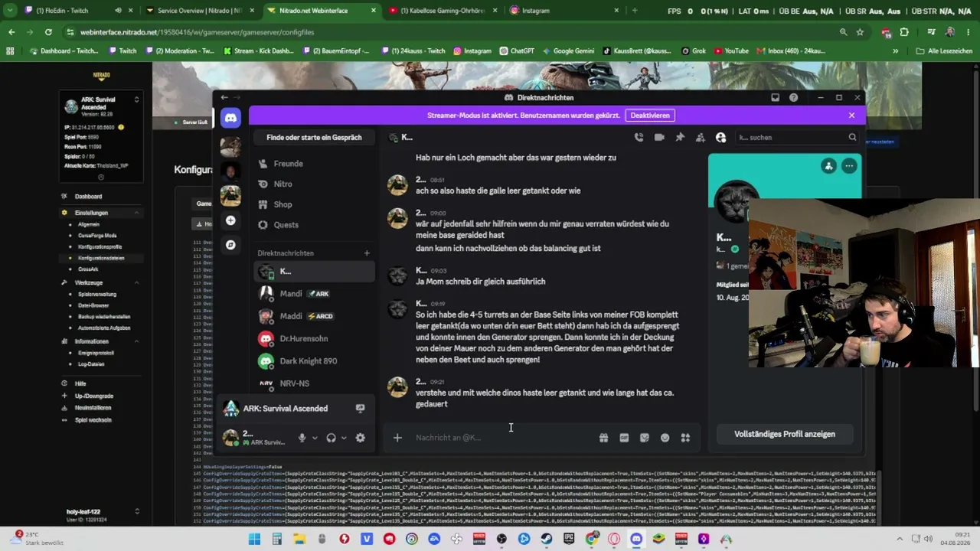
Task: Open the Google Gemini bookmark
Action: [x=568, y=51]
